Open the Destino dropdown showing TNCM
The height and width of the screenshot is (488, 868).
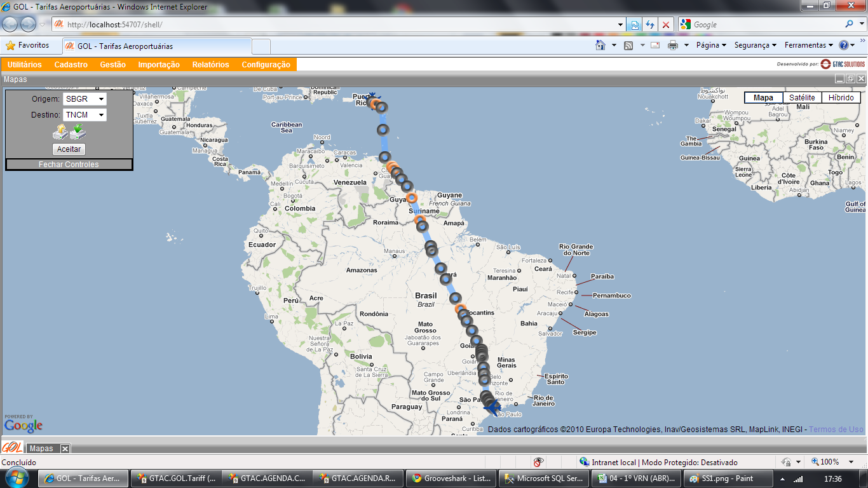[x=85, y=115]
